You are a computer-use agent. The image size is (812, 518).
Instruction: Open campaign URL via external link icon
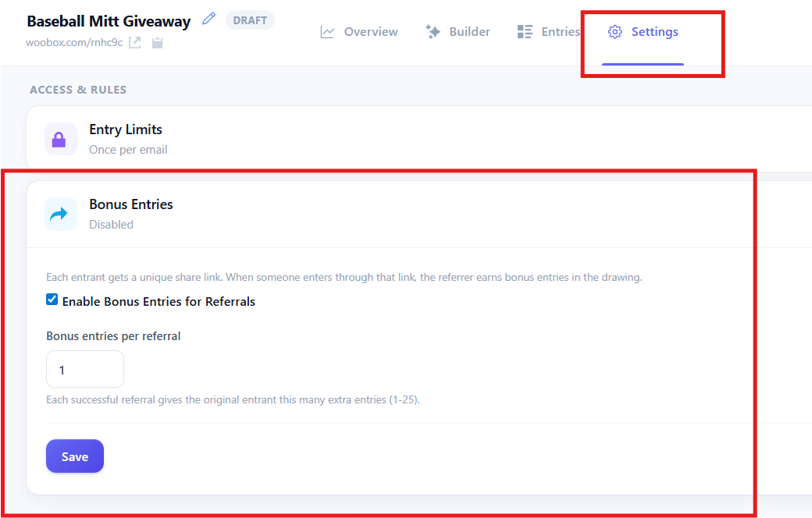tap(135, 42)
